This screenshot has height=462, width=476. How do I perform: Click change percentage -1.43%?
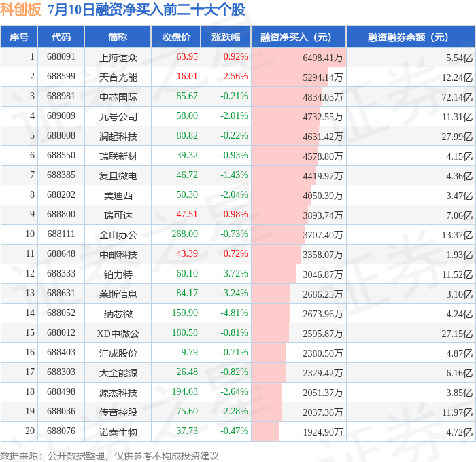pyautogui.click(x=234, y=175)
